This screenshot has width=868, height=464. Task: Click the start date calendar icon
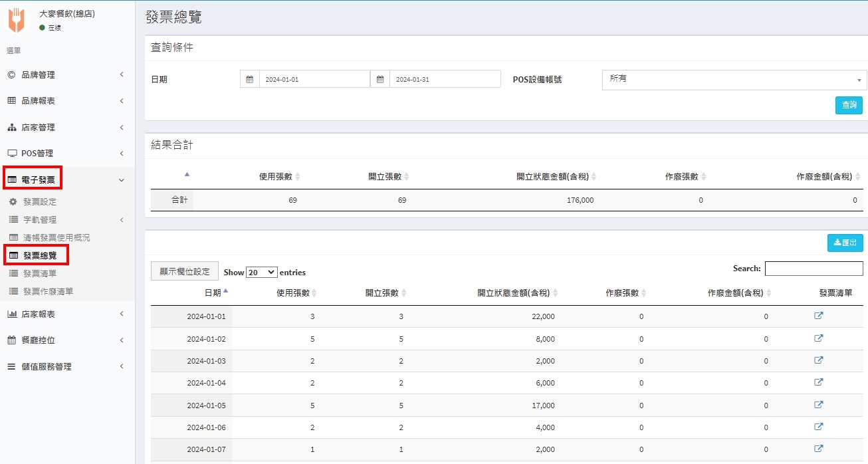[x=250, y=79]
